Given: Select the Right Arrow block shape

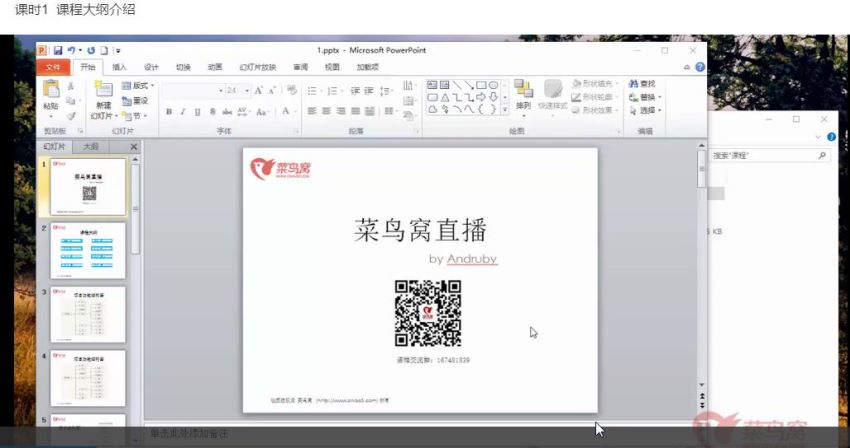Looking at the screenshot, I should [481, 98].
